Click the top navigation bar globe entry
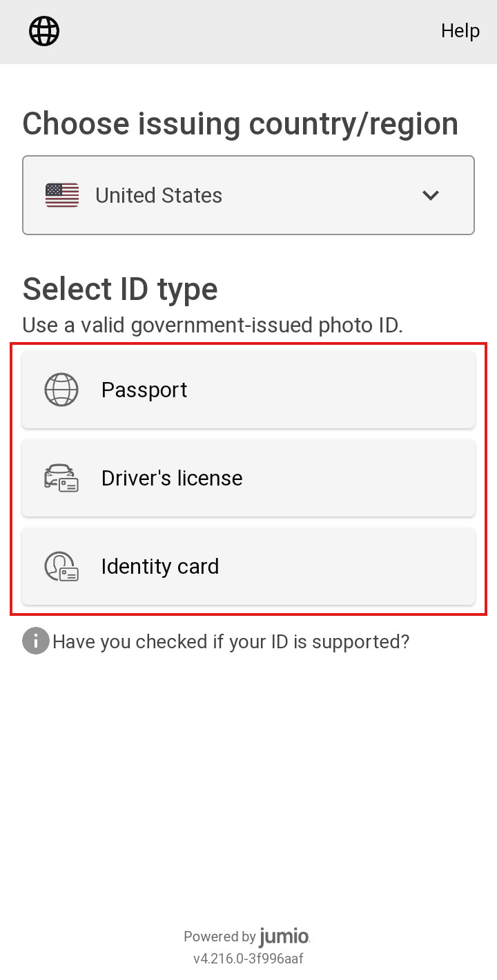 coord(43,30)
